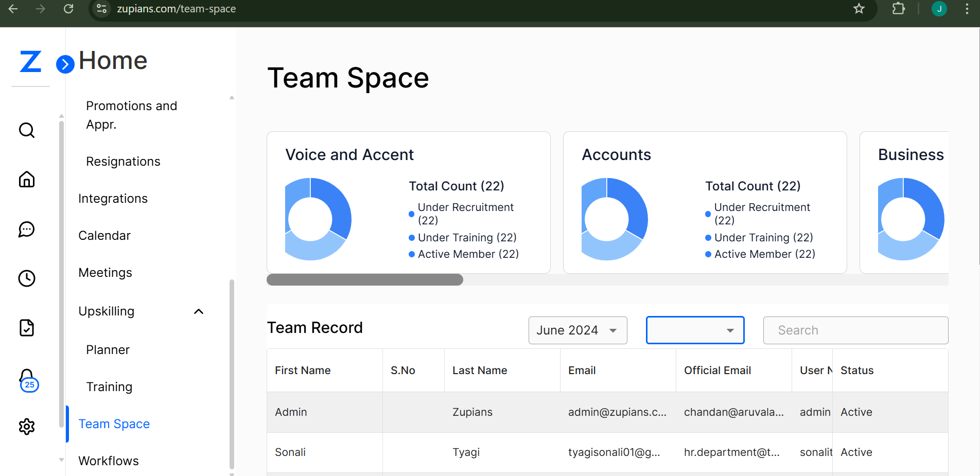Viewport: 980px width, 476px height.
Task: Open the chat messages icon
Action: point(26,230)
